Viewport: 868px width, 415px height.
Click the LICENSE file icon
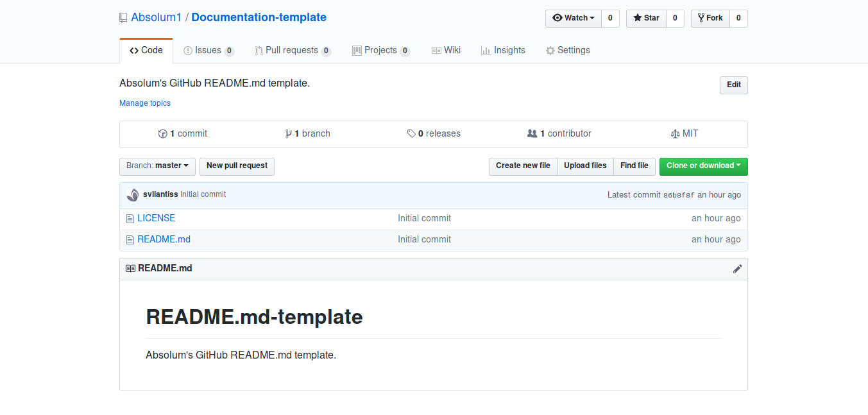[130, 219]
